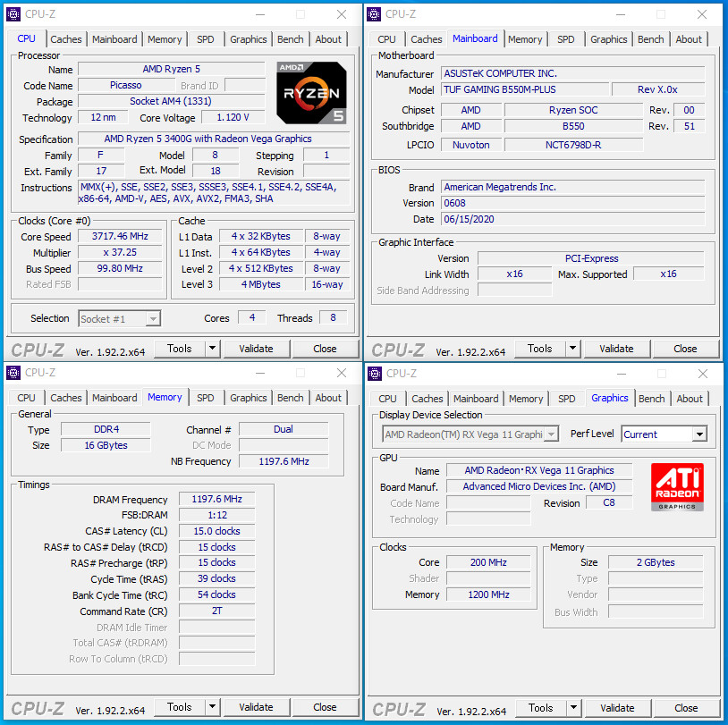728x725 pixels.
Task: Click the CPU-Z icon in the top-left title bar
Action: pos(13,13)
